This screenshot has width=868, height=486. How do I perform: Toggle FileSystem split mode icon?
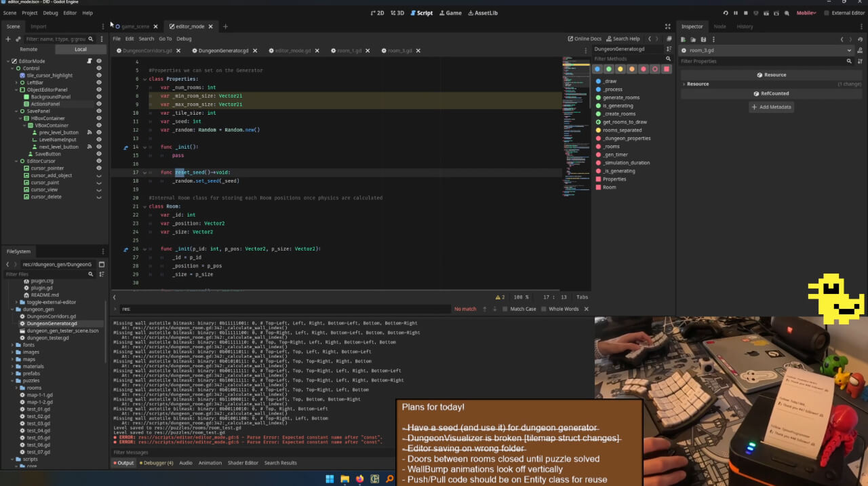[x=102, y=264]
